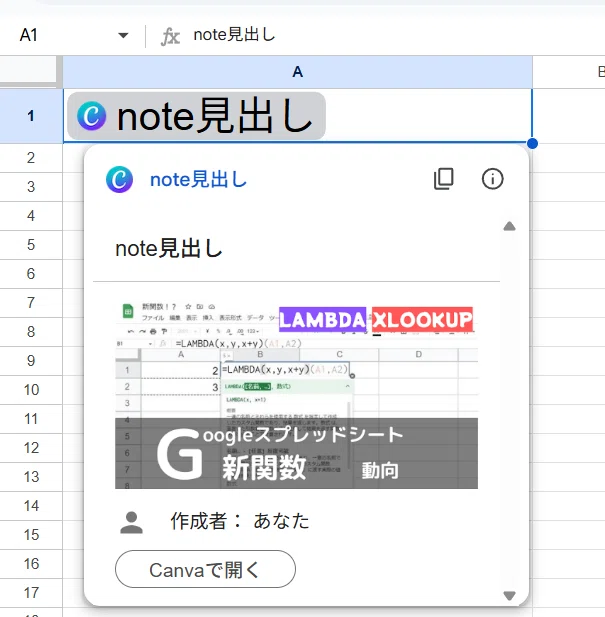Image resolution: width=605 pixels, height=617 pixels.
Task: Click the smart chip in cell A1
Action: click(196, 116)
